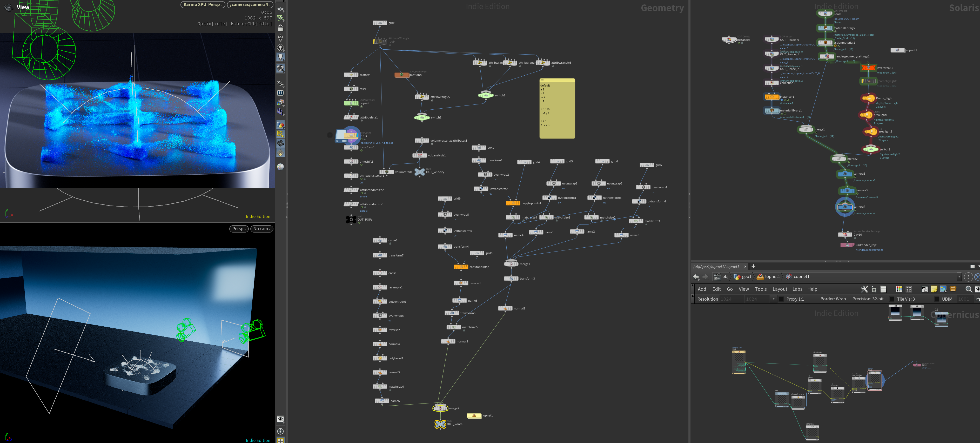Click the back arrow in copnet path bar
Screen dimensions: 980x443
(x=696, y=277)
